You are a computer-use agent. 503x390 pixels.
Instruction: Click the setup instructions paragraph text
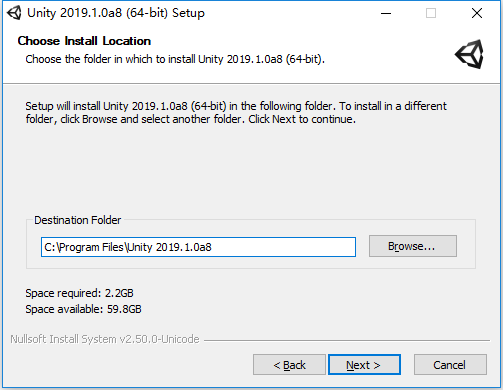pyautogui.click(x=236, y=112)
